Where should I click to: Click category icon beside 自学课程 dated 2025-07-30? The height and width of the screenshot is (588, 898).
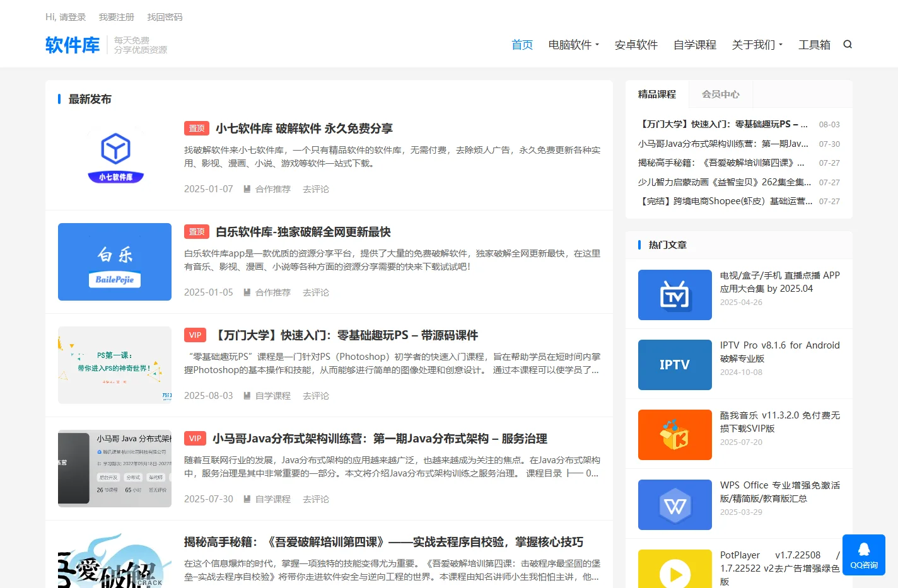(247, 499)
